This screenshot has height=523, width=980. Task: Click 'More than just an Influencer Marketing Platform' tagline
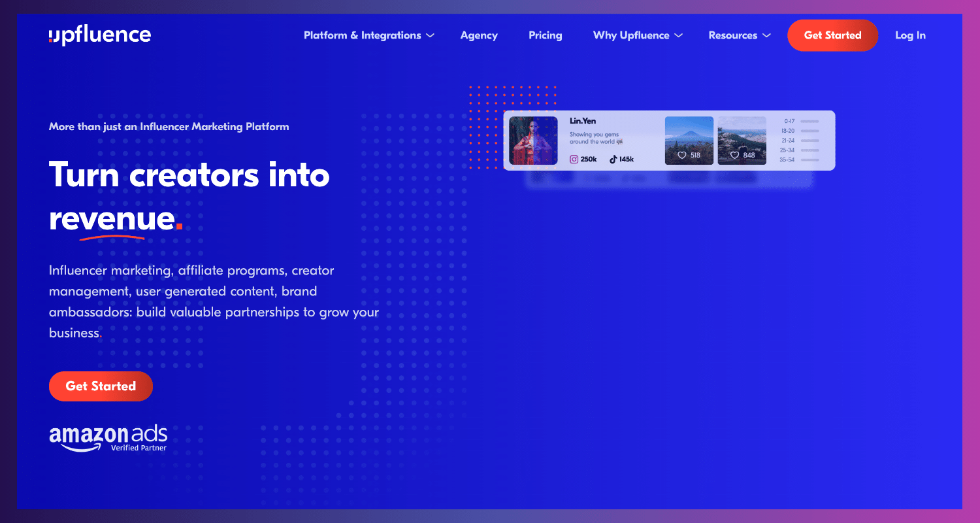click(x=169, y=127)
